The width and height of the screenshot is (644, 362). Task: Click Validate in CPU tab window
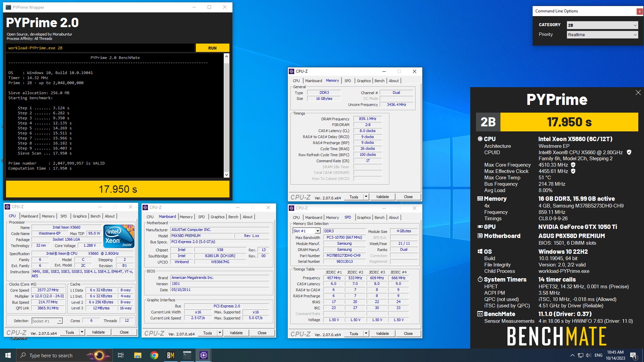pos(98,332)
